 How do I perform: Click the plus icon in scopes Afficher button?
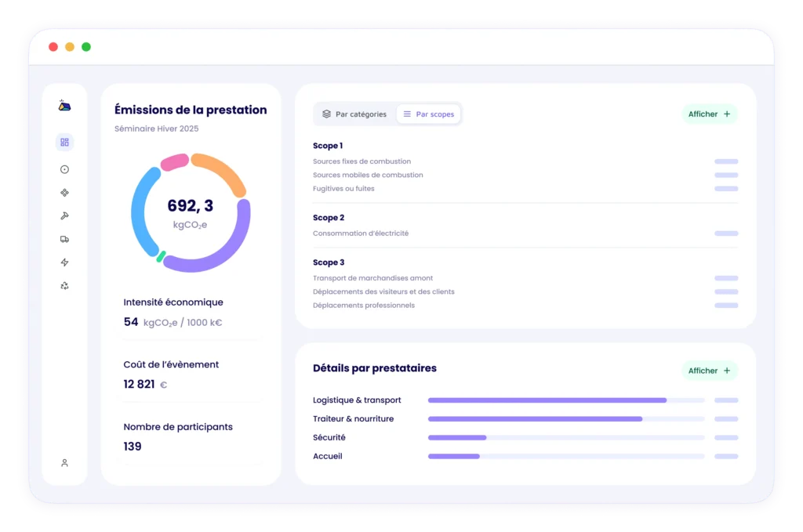coord(727,114)
